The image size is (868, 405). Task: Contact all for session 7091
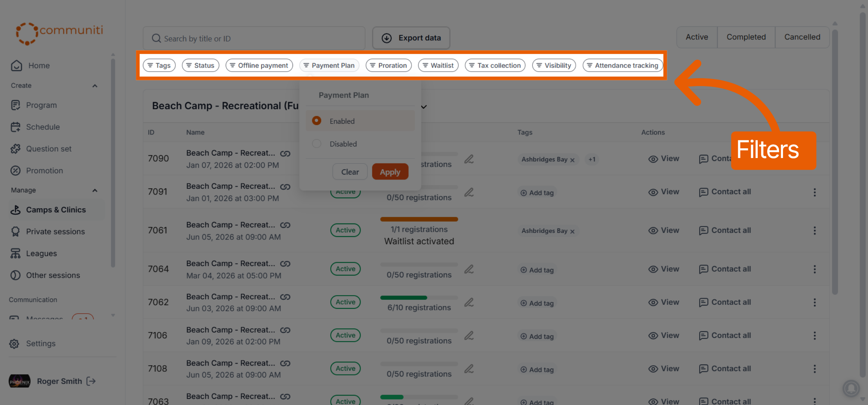click(x=725, y=192)
